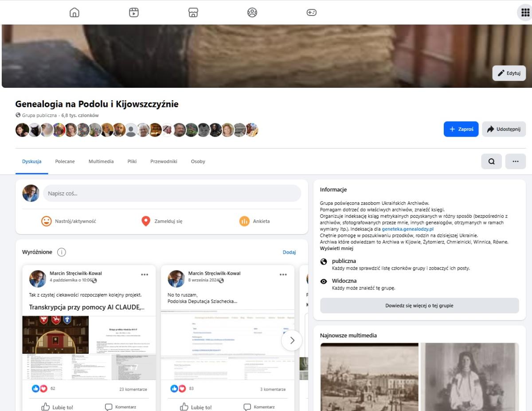Switch to the Dyskusja tab
Screen dimensions: 532x411
click(x=32, y=161)
